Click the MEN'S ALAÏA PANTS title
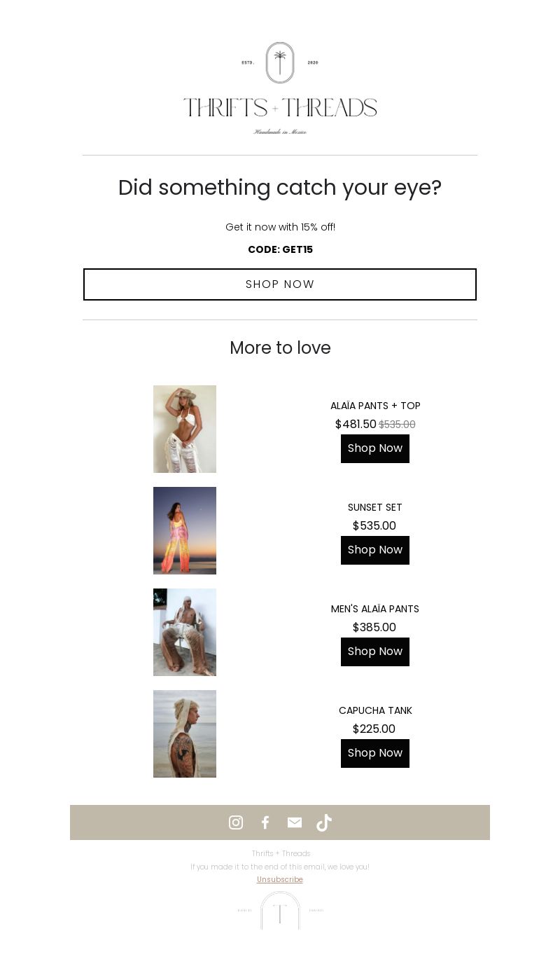 click(375, 609)
